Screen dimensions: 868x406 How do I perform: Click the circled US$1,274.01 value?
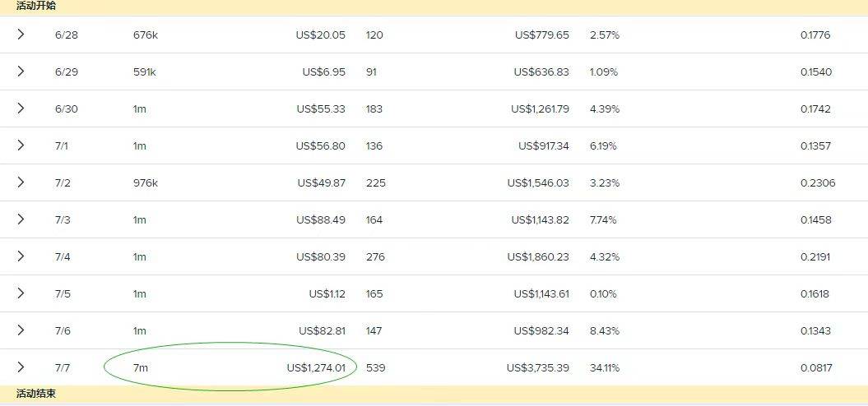pos(316,368)
